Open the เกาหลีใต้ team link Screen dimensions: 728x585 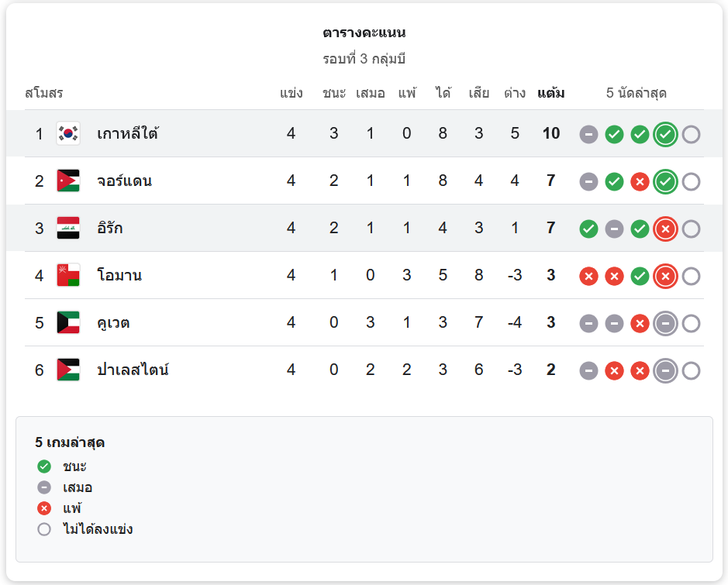click(x=127, y=134)
